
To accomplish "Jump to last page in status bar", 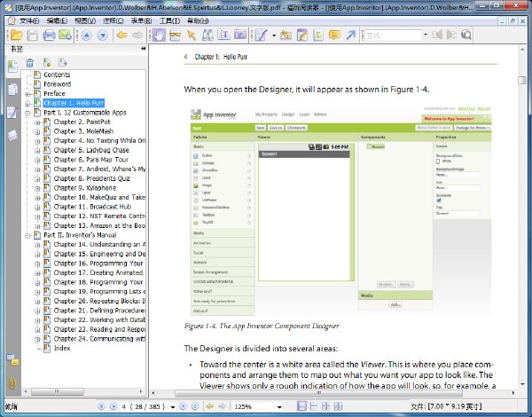I will (x=195, y=406).
